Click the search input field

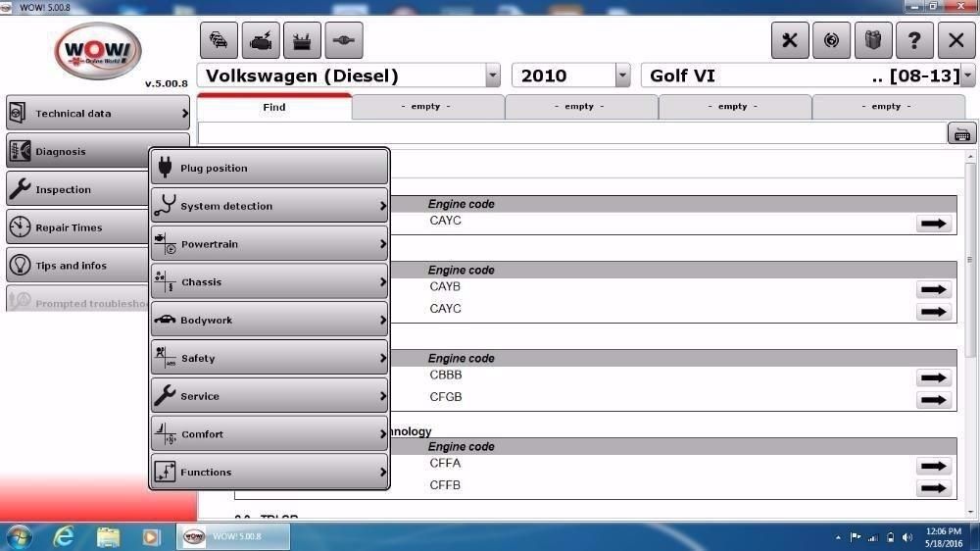(x=572, y=134)
